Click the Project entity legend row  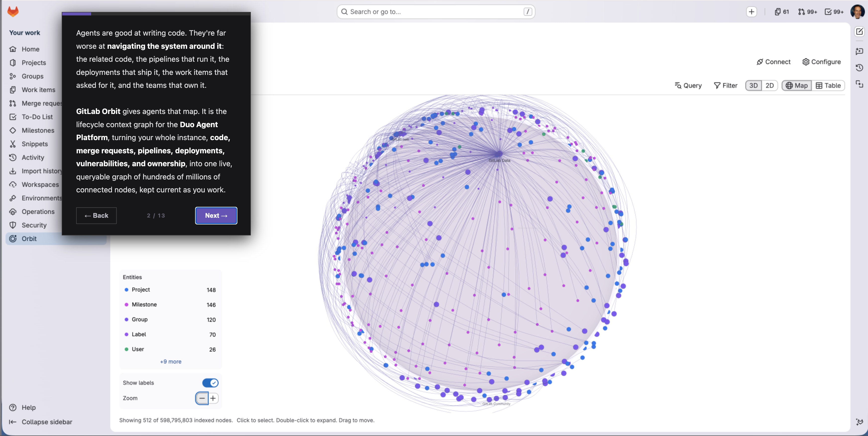pos(170,290)
